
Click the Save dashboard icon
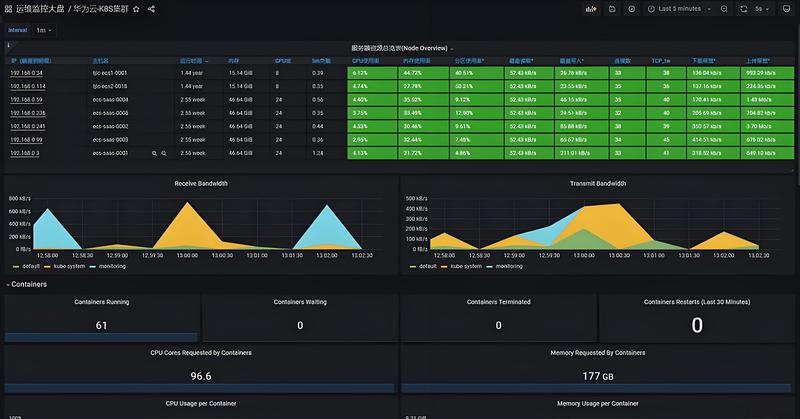[612, 9]
